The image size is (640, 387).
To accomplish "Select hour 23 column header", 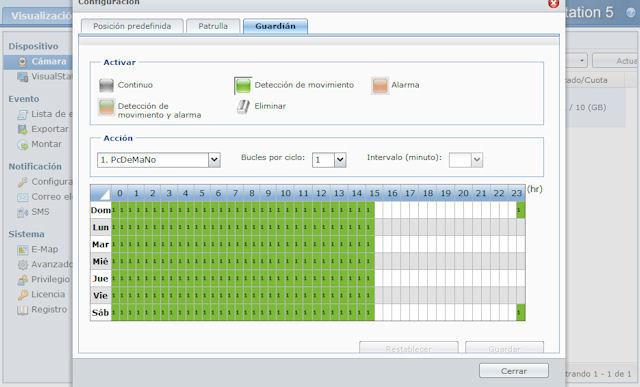I will tap(517, 193).
